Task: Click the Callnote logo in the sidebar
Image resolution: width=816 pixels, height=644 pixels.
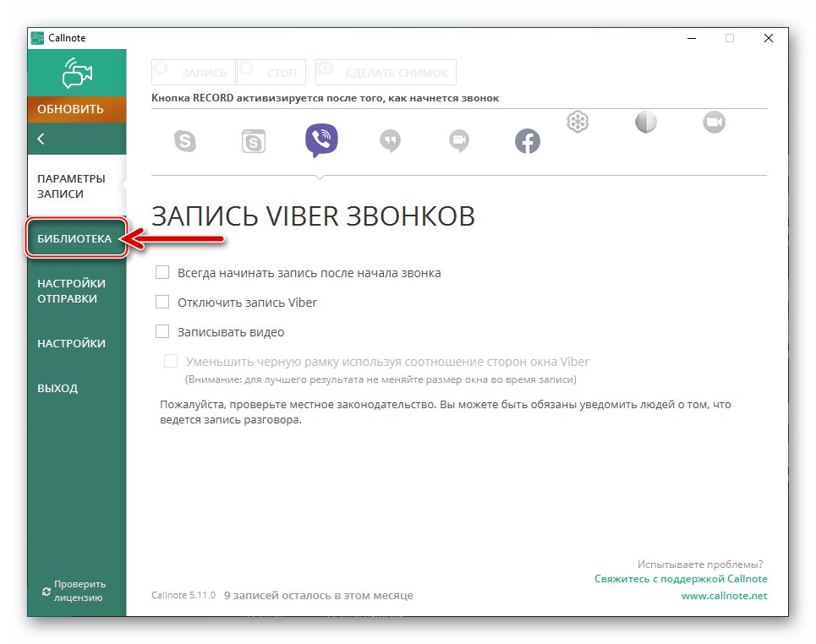Action: tap(77, 73)
